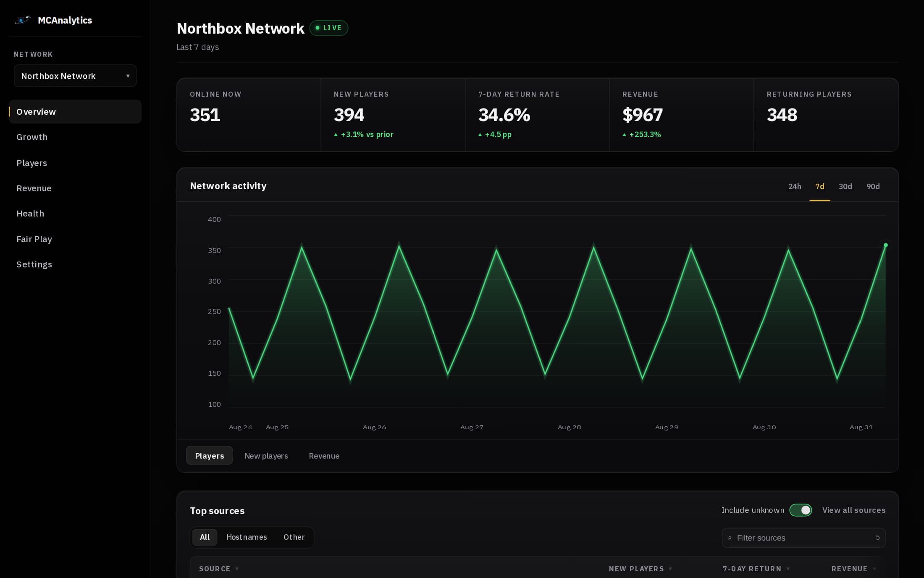Viewport: 924px width, 578px height.
Task: Click the +4.5 pp change indicator
Action: [x=495, y=135]
